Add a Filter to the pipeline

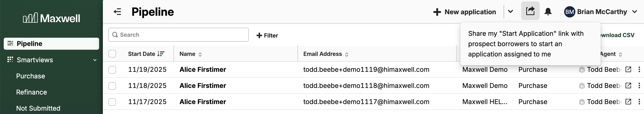tap(267, 36)
